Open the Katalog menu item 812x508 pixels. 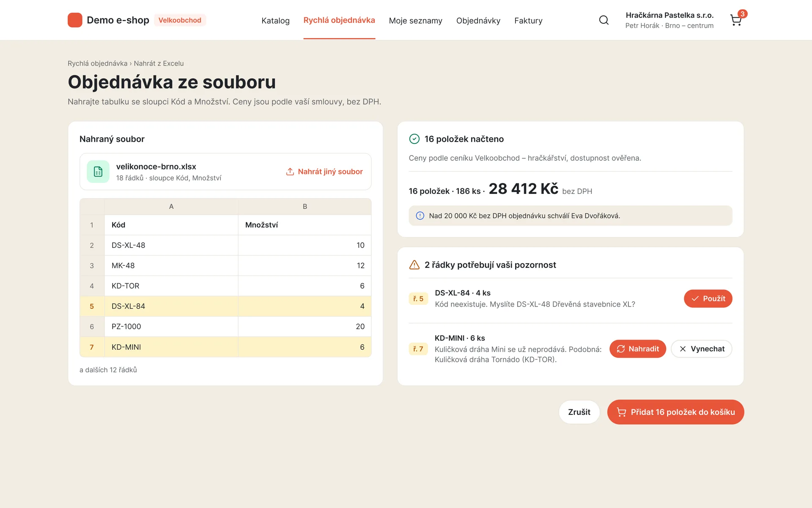coord(275,21)
